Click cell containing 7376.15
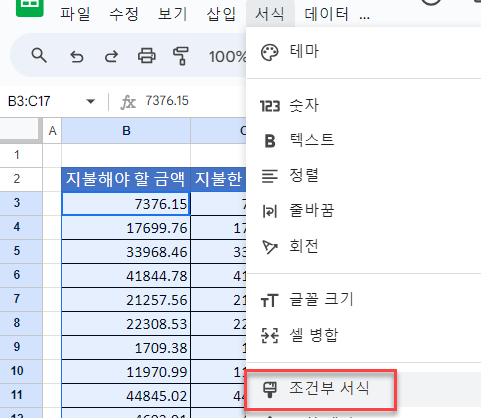The width and height of the screenshot is (481, 418). 126,203
